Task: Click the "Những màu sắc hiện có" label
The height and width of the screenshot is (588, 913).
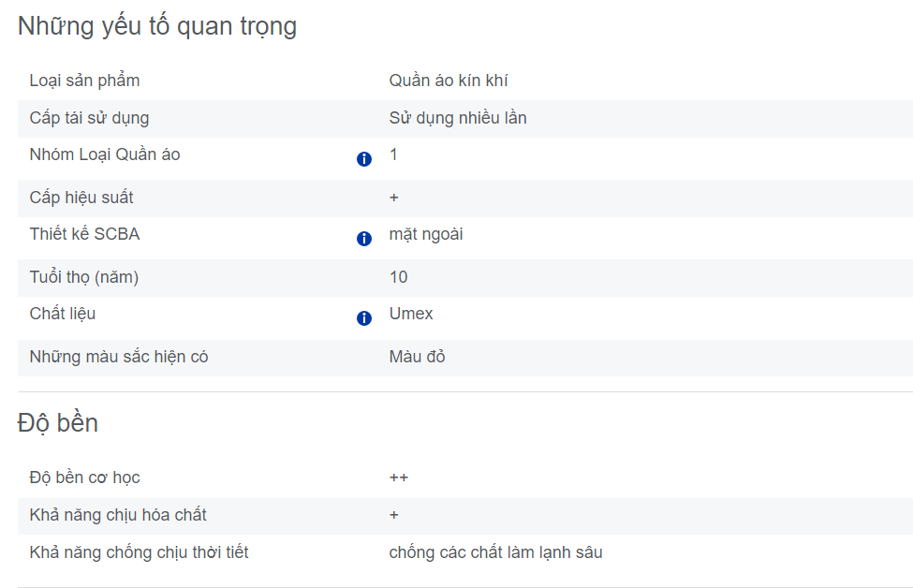Action: coord(119,357)
